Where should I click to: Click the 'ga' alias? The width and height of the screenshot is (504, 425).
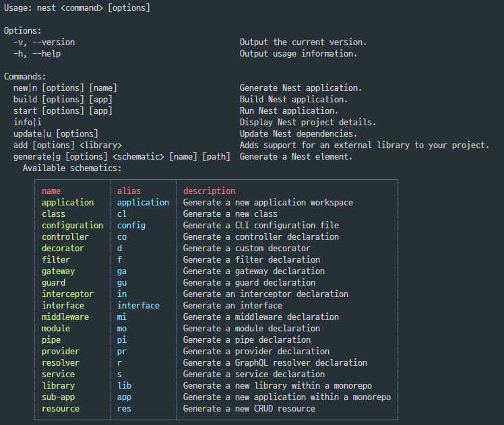point(122,271)
